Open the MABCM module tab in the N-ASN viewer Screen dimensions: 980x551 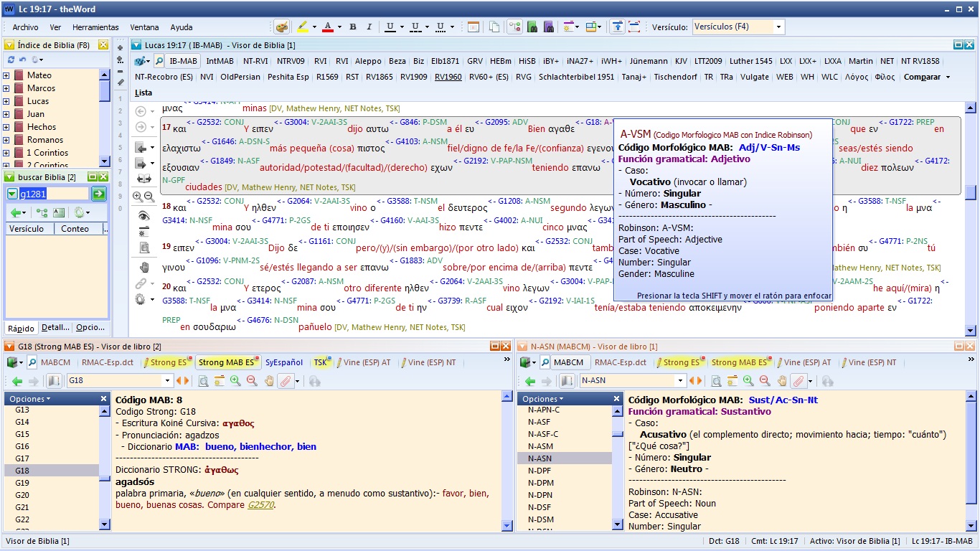tap(568, 362)
